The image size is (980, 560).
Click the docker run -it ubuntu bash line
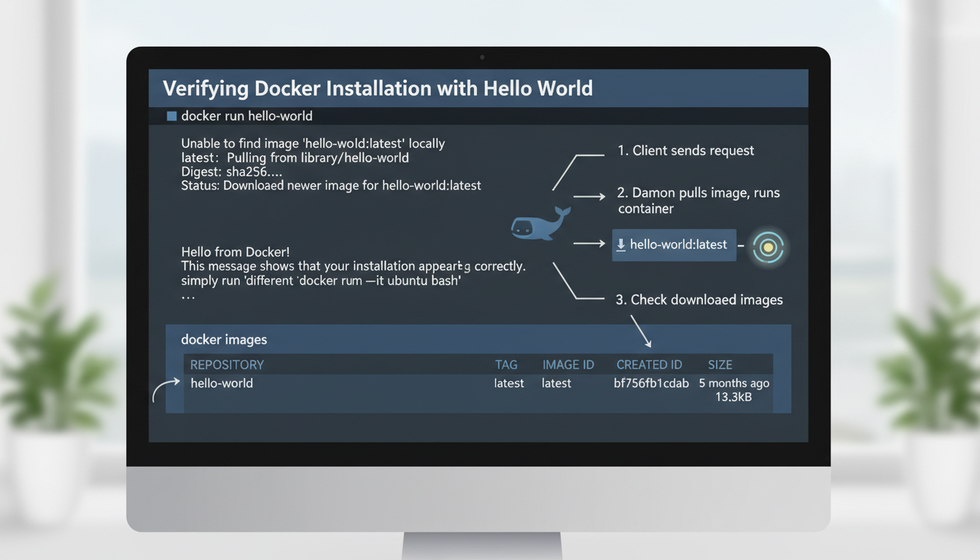click(321, 281)
